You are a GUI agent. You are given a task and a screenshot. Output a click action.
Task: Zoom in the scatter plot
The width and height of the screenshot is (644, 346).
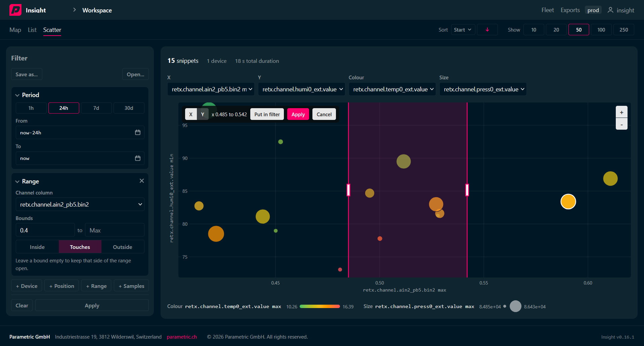(x=621, y=112)
